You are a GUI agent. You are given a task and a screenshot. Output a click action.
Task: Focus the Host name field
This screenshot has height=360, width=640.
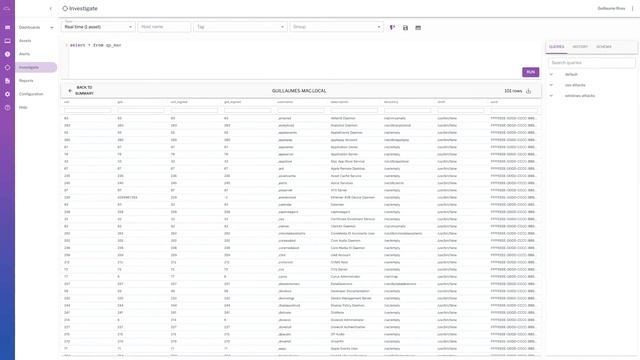point(164,27)
